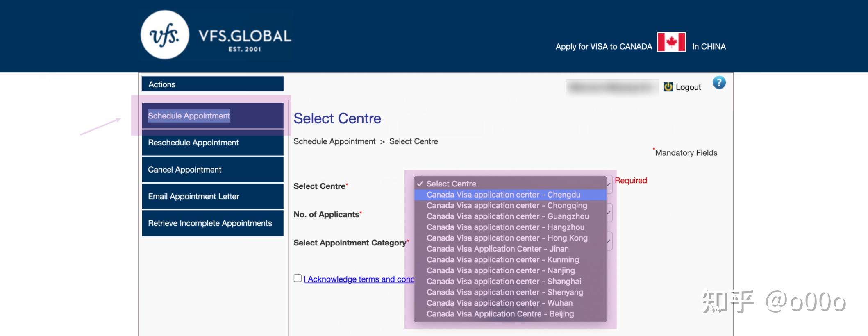Click the blue help question mark icon

[x=719, y=83]
